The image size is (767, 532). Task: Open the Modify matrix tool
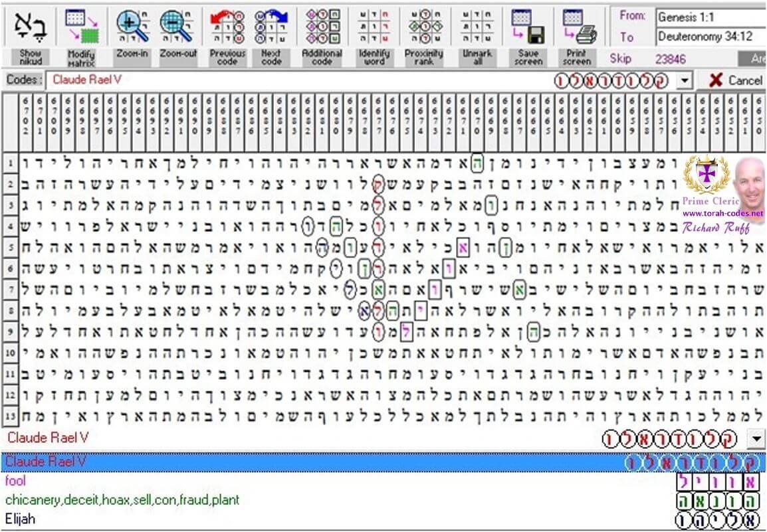coord(81,27)
